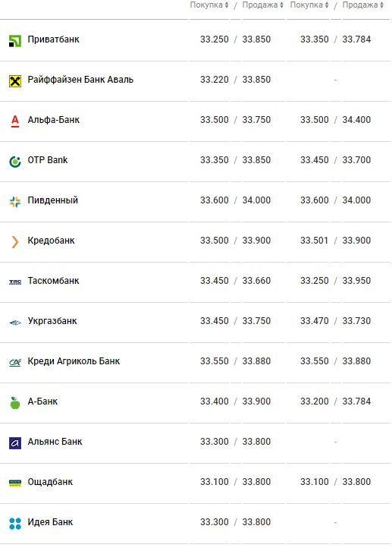The image size is (392, 551).
Task: Click the Кредобанк orange chevron logo
Action: pos(14,242)
